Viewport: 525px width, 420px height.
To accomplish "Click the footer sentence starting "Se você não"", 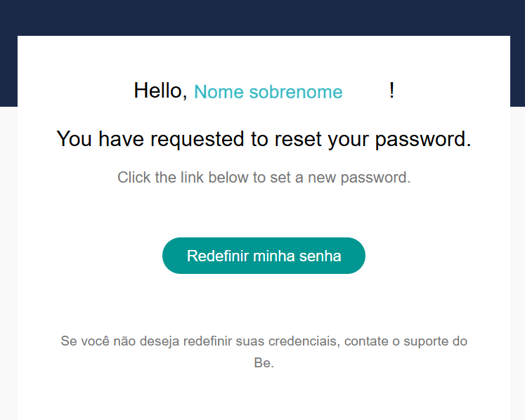I will (x=264, y=342).
